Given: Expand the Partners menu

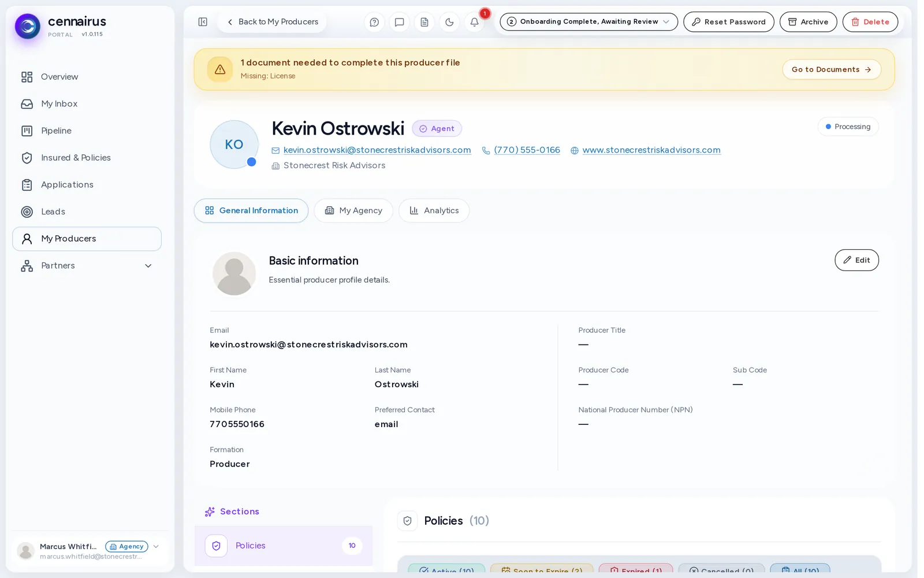Looking at the screenshot, I should click(x=87, y=266).
